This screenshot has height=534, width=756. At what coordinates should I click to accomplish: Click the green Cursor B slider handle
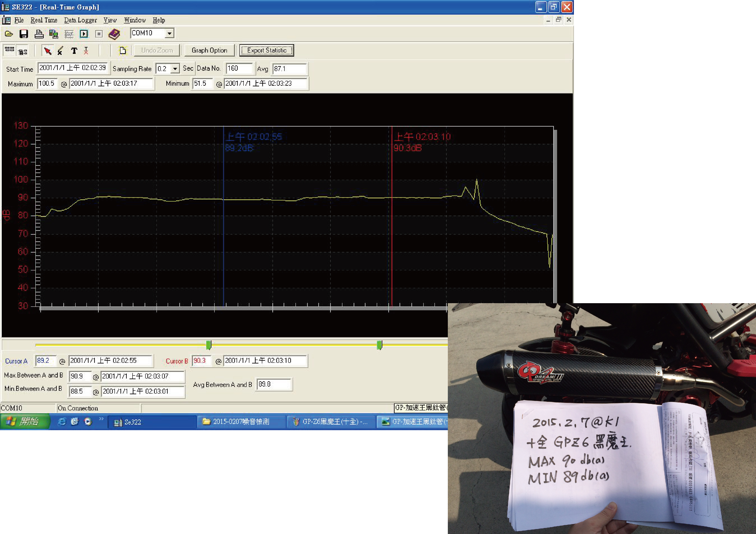click(x=379, y=345)
